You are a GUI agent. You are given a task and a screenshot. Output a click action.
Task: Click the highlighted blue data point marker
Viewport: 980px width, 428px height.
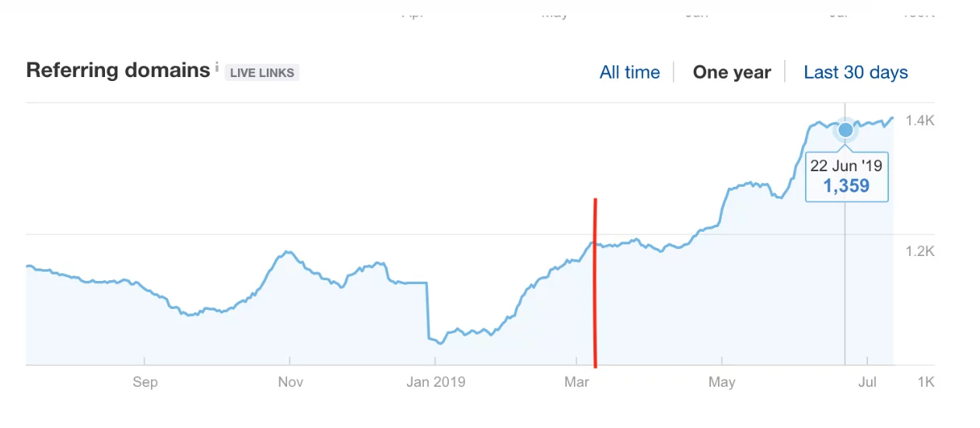[x=845, y=129]
